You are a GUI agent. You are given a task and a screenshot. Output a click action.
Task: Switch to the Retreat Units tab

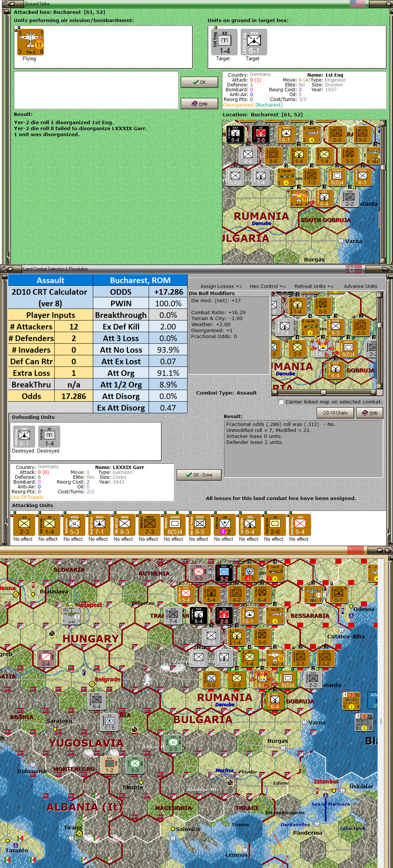tap(314, 286)
